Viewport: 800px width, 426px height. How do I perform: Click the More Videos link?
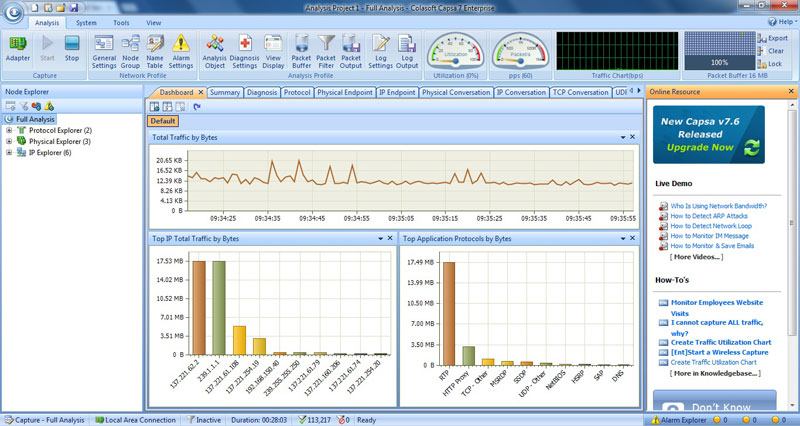point(696,257)
